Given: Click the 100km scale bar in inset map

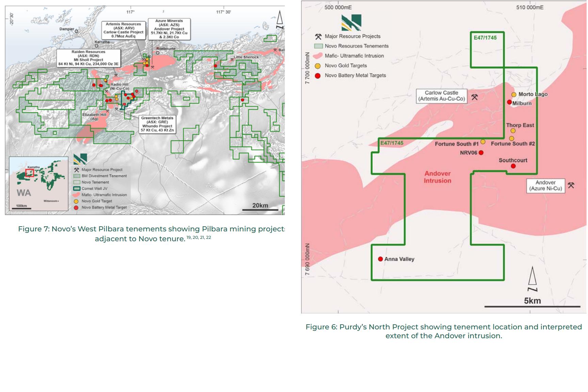Looking at the screenshot, I should pyautogui.click(x=21, y=208).
